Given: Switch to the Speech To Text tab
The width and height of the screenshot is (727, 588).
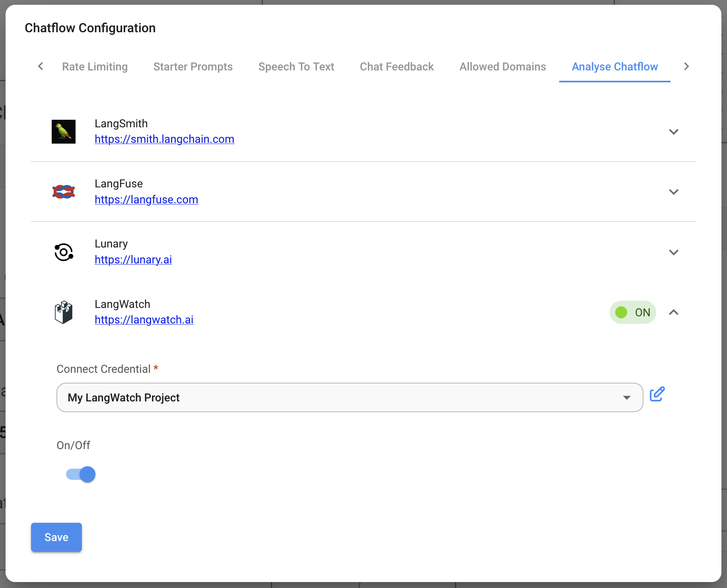Looking at the screenshot, I should [296, 66].
